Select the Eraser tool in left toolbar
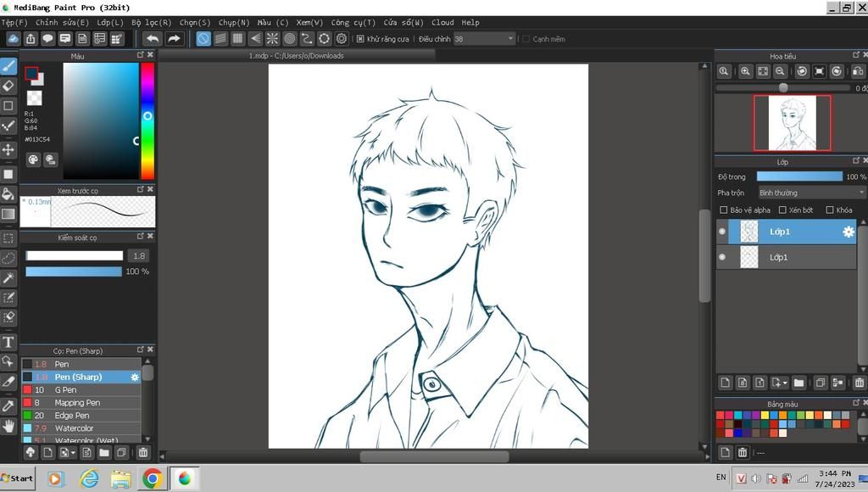 point(8,86)
